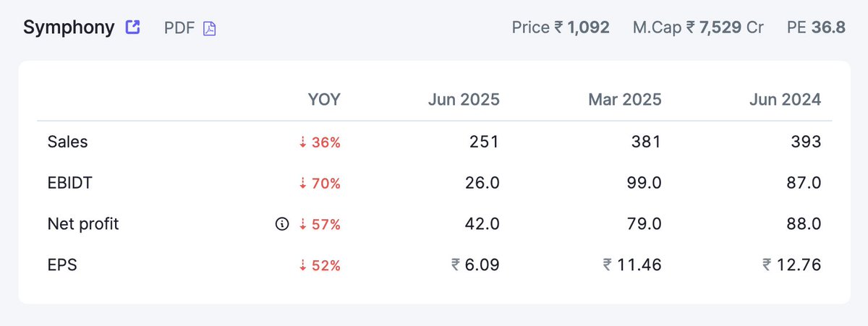Click the rupee symbol before EPS 12.76
The image size is (868, 326).
[767, 266]
